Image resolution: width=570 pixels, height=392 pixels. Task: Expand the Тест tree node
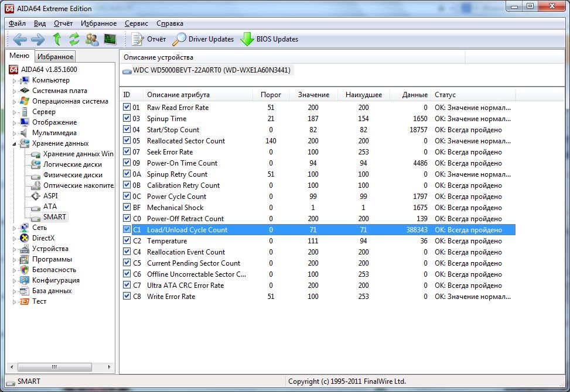(15, 302)
